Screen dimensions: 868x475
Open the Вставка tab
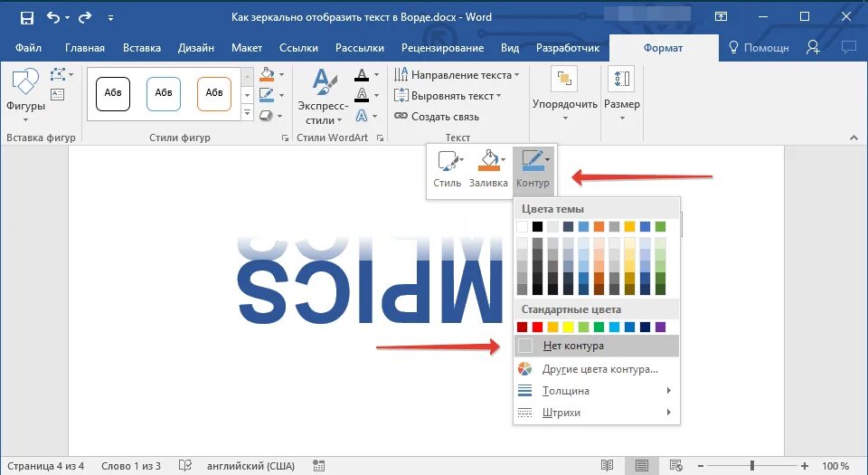[142, 48]
